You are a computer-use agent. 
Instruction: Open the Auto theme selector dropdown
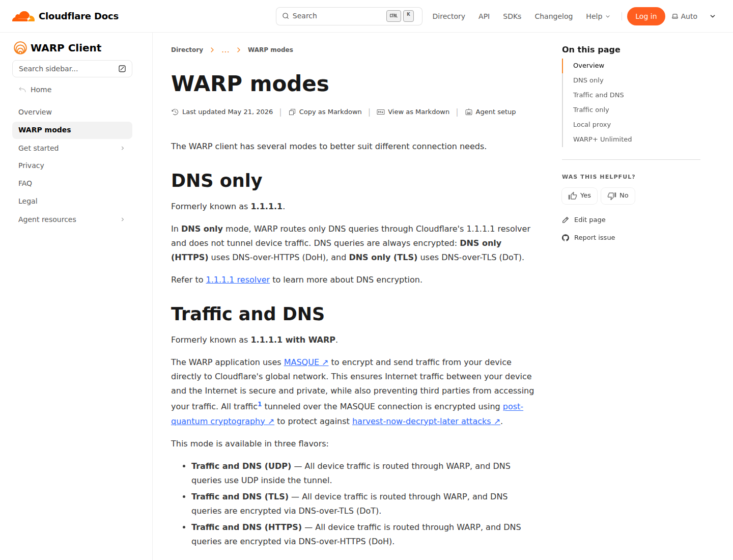click(694, 16)
